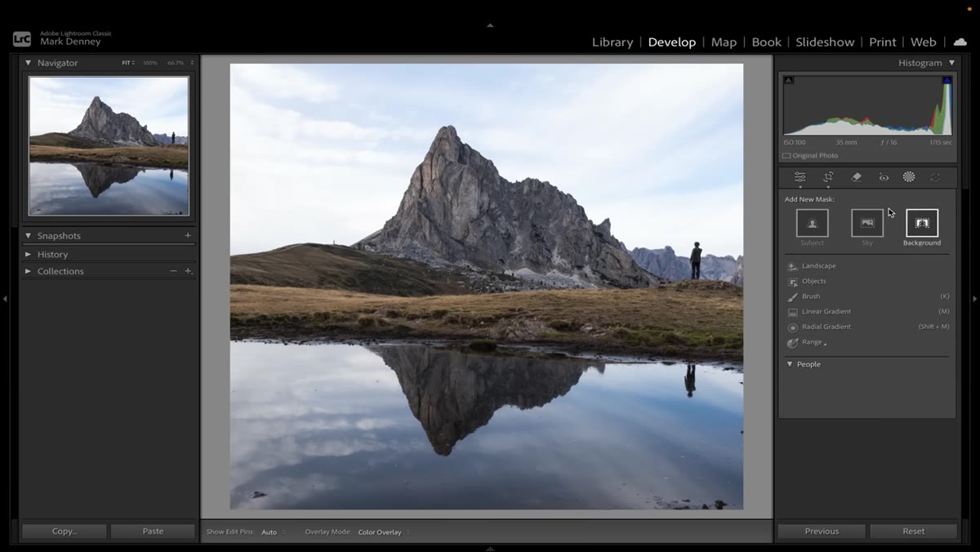Add a new collection with plus icon
This screenshot has height=552, width=980.
pyautogui.click(x=188, y=271)
